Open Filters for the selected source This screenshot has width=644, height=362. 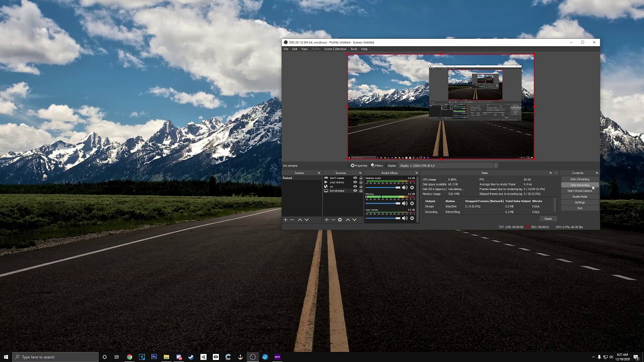point(377,165)
